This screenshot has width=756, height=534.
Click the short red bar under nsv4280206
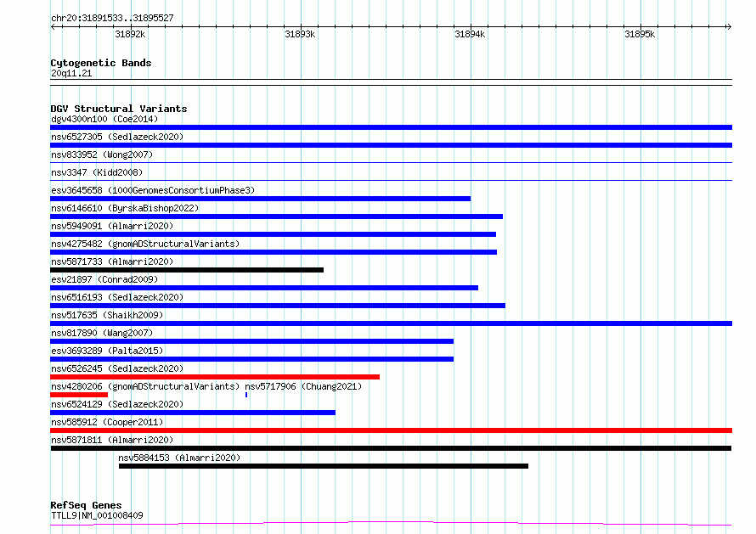point(79,395)
